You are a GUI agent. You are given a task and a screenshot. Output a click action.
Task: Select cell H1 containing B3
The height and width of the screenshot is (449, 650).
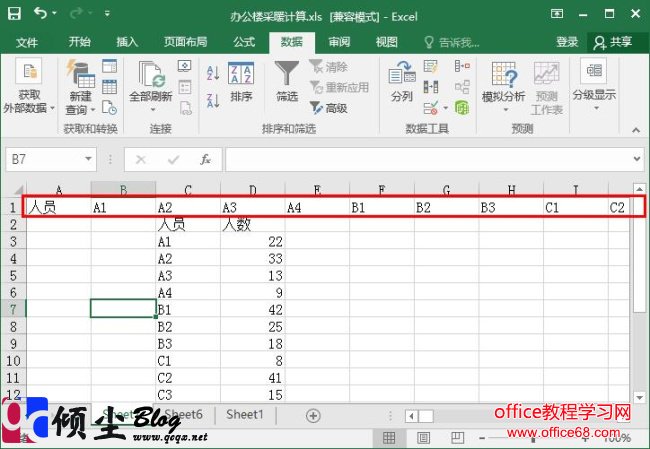(x=511, y=207)
